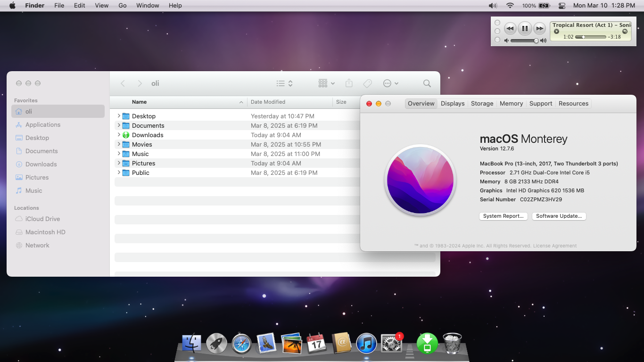Expand the Public folder disclosure arrow

(x=119, y=173)
